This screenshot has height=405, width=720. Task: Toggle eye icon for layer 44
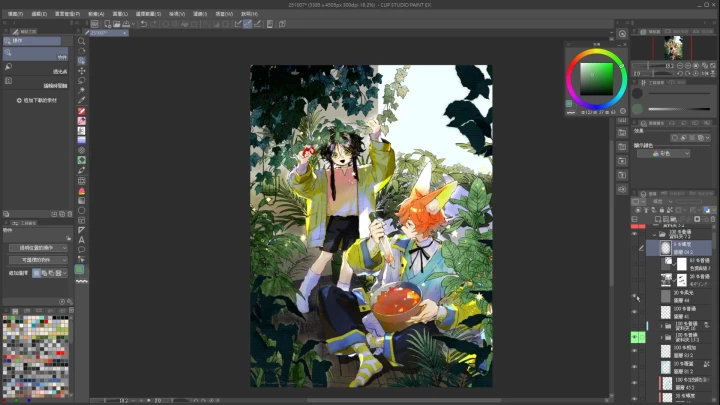[634, 296]
